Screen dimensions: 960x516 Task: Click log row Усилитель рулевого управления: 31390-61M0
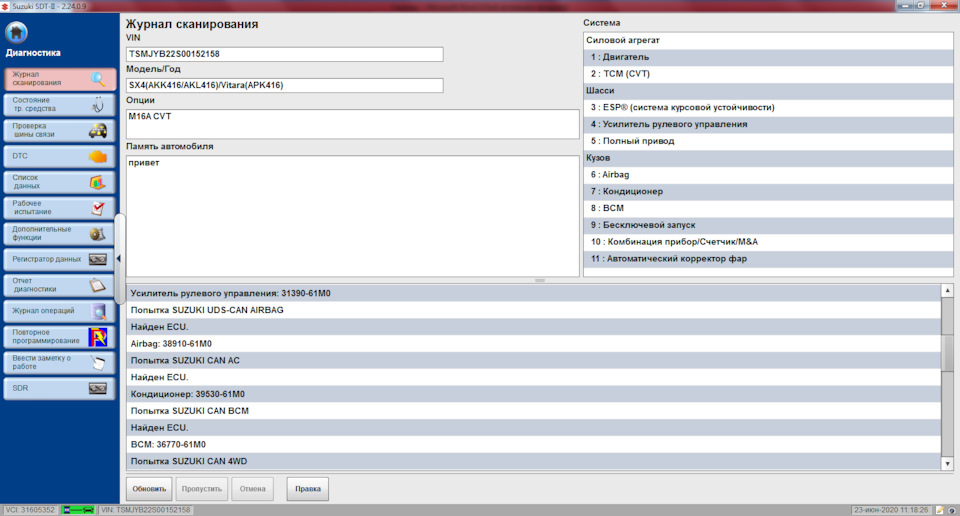(x=533, y=293)
